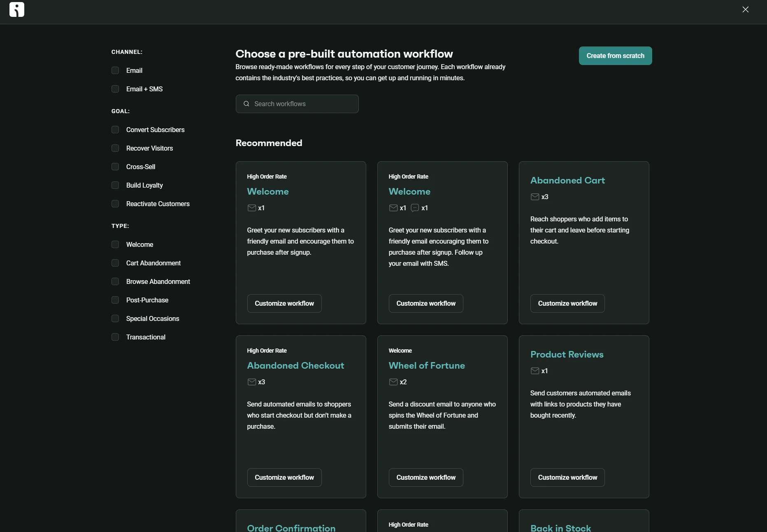Customize the email-only Welcome workflow
Viewport: 767px width, 532px height.
(284, 303)
